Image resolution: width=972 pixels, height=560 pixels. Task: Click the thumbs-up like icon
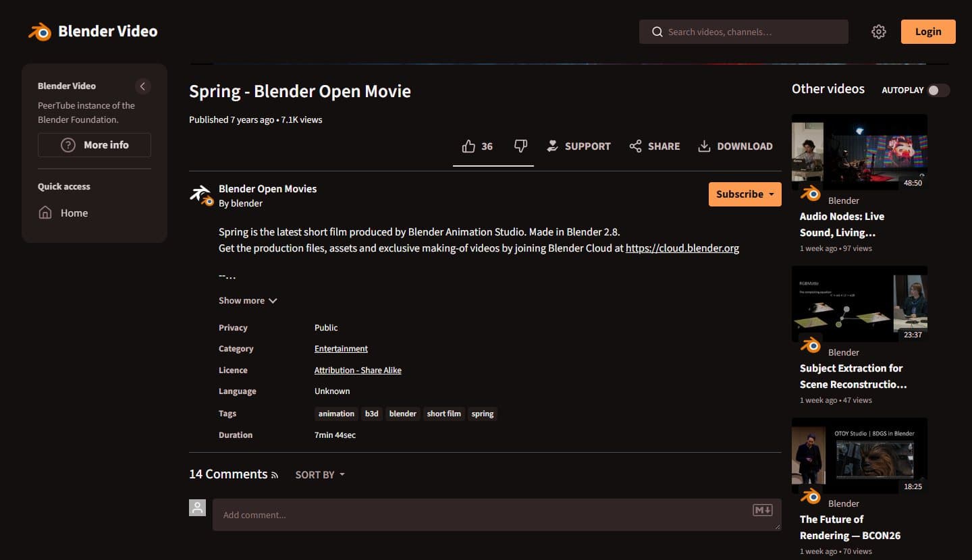pyautogui.click(x=468, y=146)
